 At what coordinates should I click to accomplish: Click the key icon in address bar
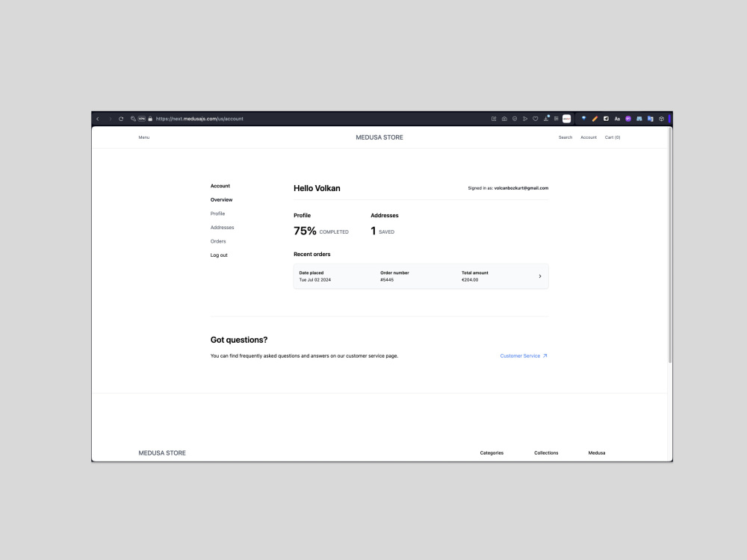click(133, 119)
